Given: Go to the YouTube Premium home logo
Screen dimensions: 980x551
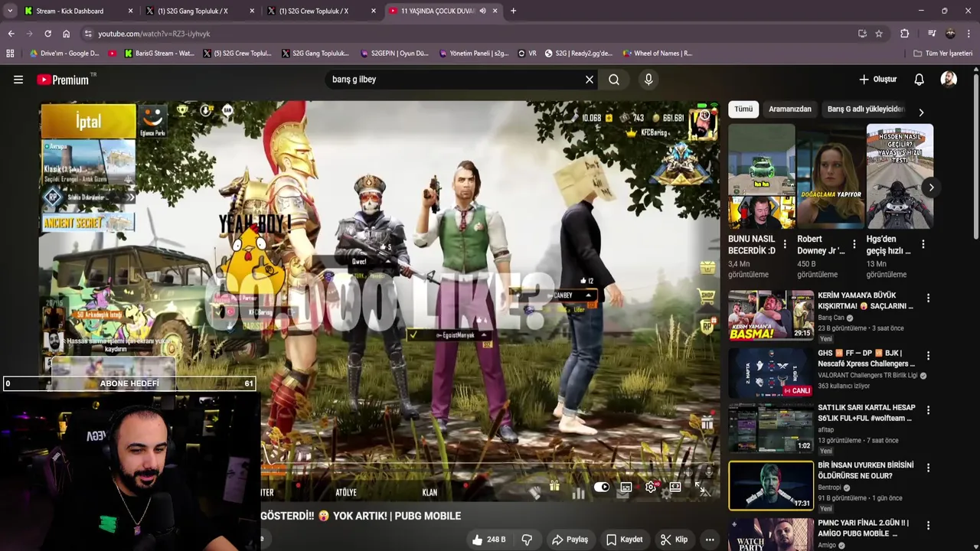Looking at the screenshot, I should click(x=63, y=80).
